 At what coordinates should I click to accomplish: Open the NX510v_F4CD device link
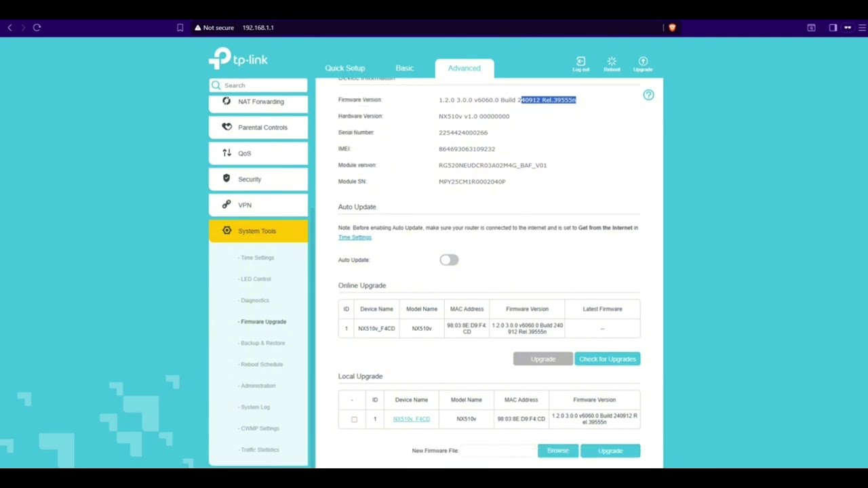point(412,419)
